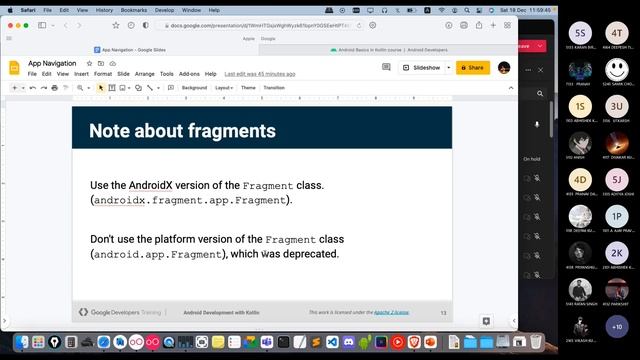This screenshot has height=360, width=640.
Task: Show Safari tab overview grid
Action: coord(507,25)
